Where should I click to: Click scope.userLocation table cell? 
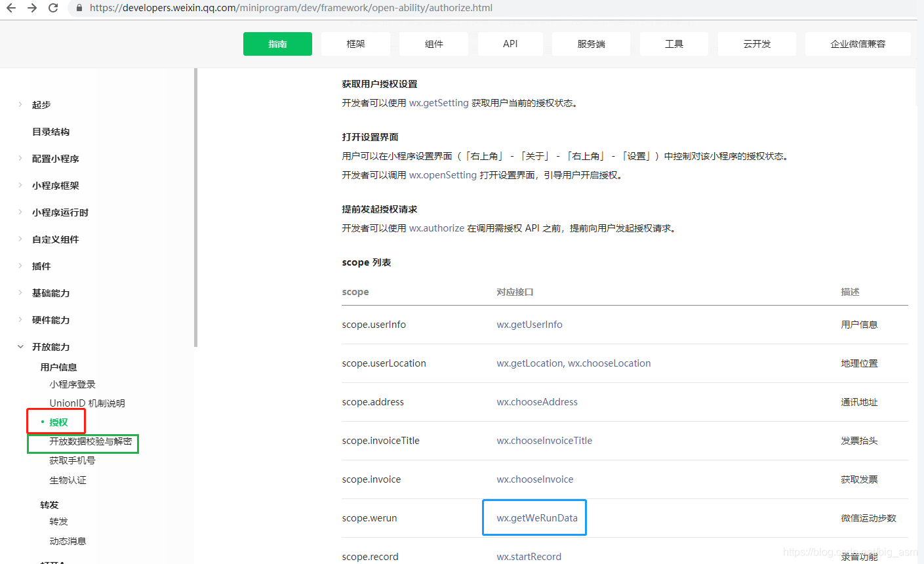click(x=384, y=363)
